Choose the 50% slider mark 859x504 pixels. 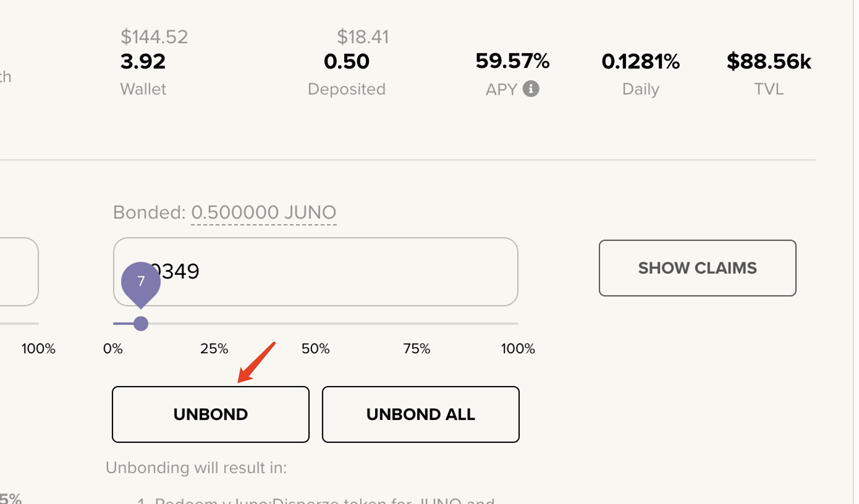point(315,349)
